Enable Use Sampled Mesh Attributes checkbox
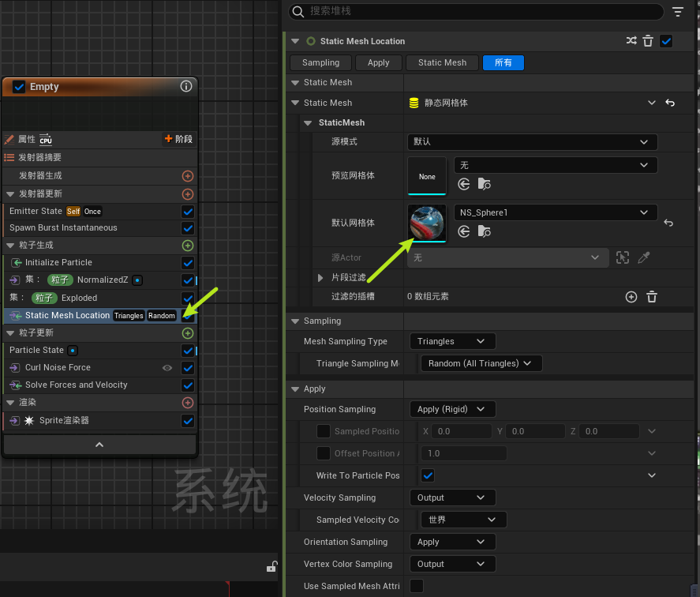 point(417,586)
